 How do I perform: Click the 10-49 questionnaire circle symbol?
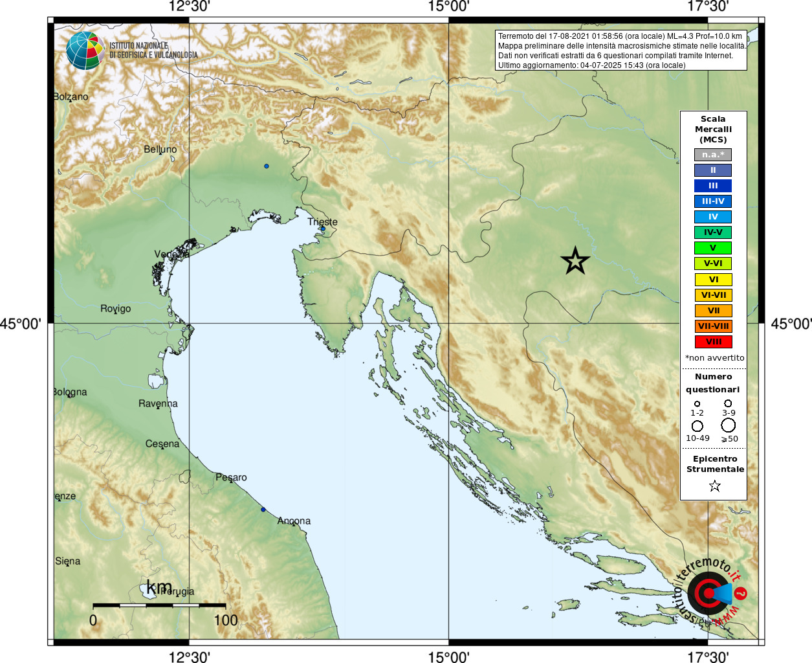click(x=697, y=426)
